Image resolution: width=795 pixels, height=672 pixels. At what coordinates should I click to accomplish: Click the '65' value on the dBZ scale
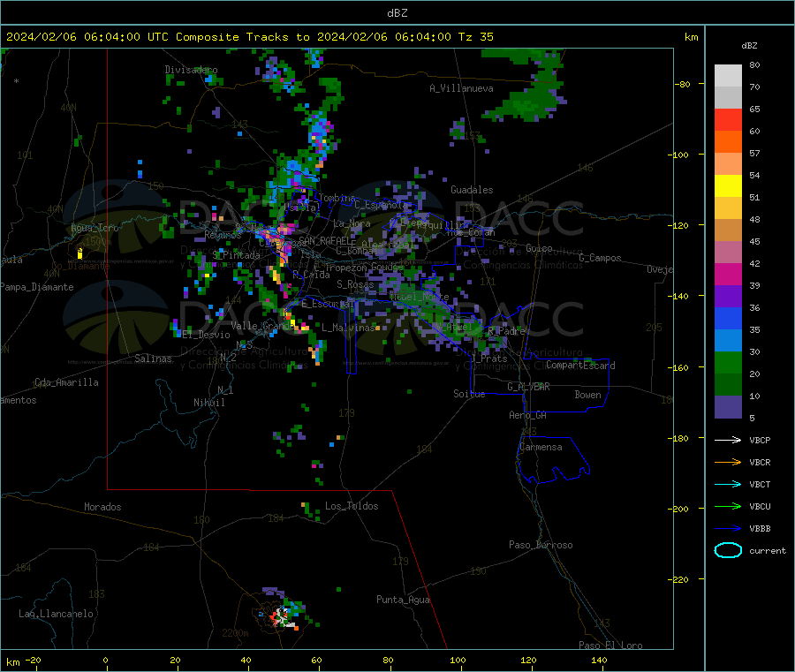click(754, 109)
